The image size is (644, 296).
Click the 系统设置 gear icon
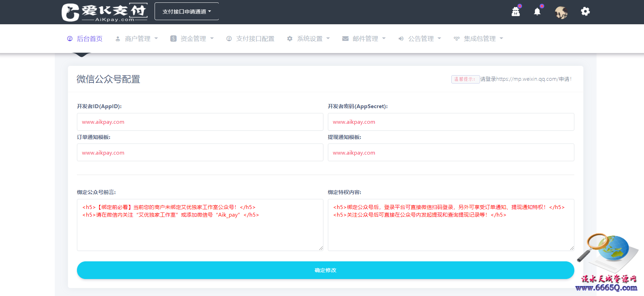pos(290,38)
